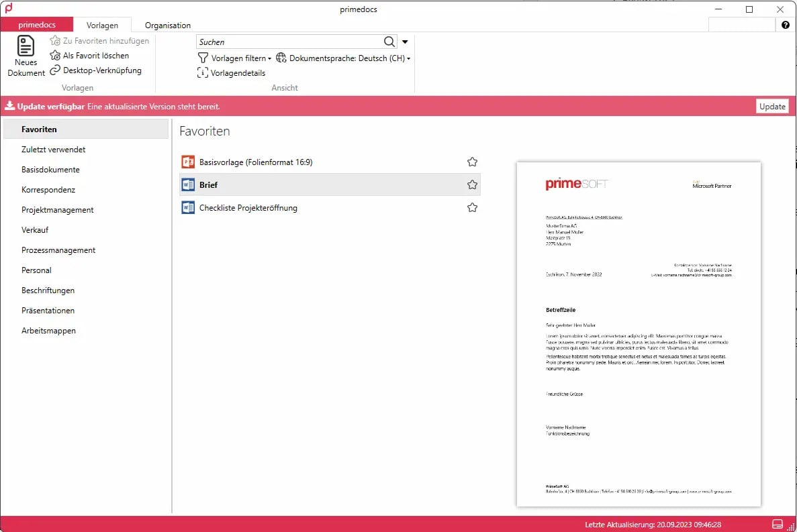Toggle favorite star for Basisvorlage (Folienformat 16:9)
This screenshot has width=797, height=532.
(x=472, y=162)
